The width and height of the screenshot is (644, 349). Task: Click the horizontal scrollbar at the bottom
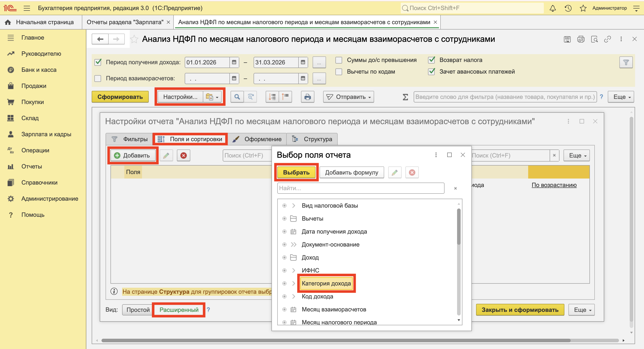tap(335, 340)
